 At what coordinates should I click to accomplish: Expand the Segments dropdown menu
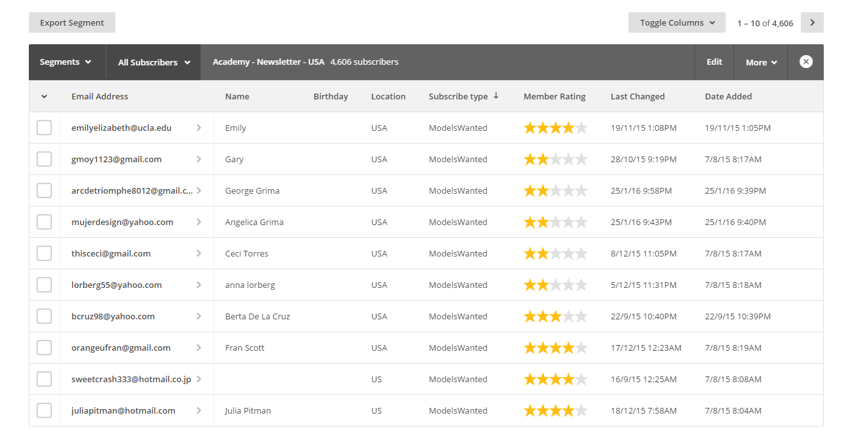[x=66, y=62]
